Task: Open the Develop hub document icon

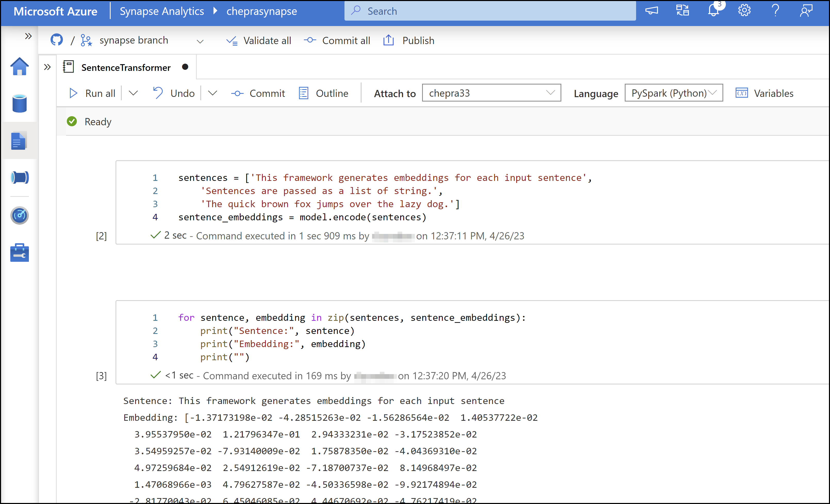Action: [19, 141]
